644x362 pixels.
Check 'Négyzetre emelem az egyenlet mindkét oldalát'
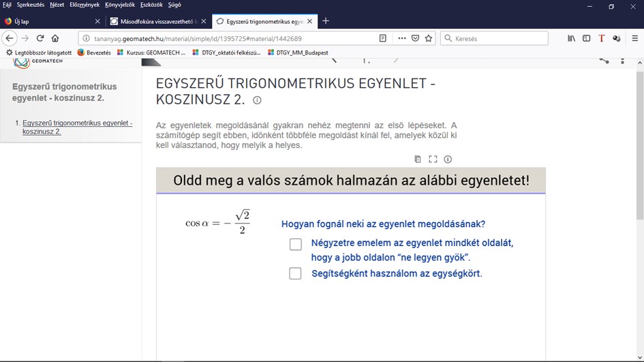pyautogui.click(x=295, y=244)
